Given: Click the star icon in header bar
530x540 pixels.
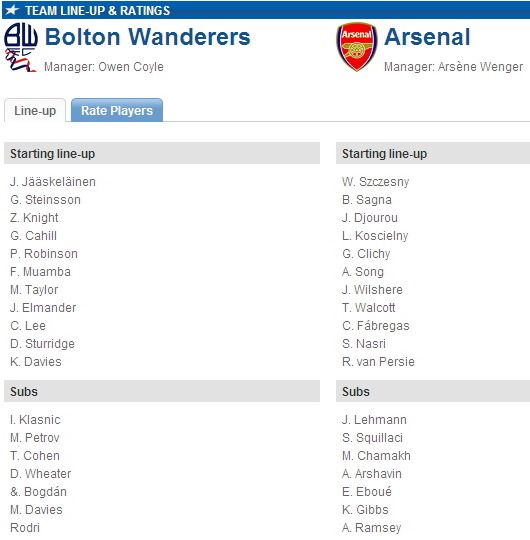Looking at the screenshot, I should (x=12, y=10).
